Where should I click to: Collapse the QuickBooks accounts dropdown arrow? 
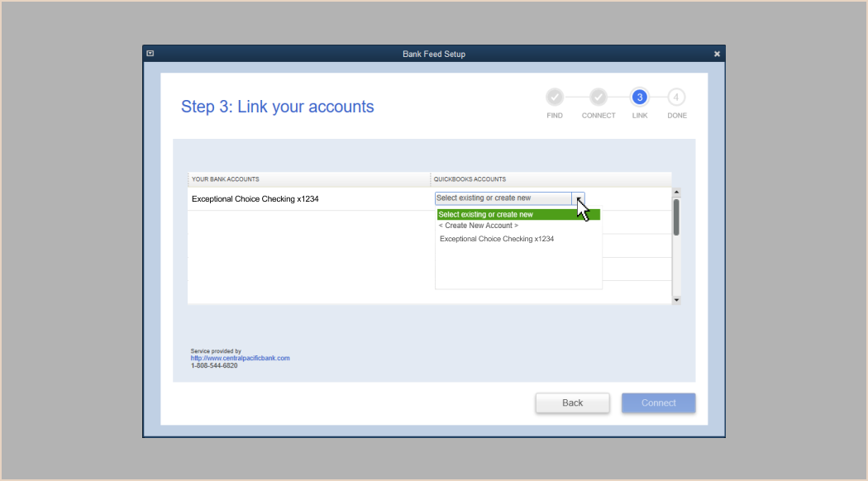[578, 198]
